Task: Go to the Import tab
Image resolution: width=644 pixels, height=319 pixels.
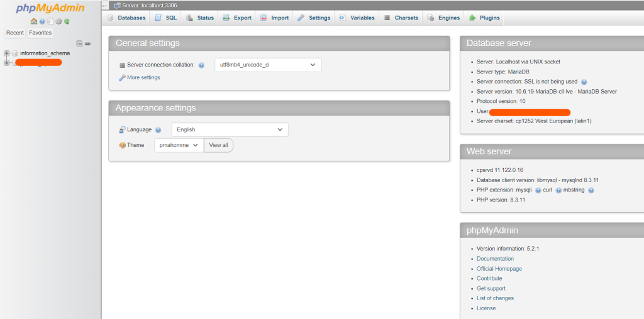Action: coord(274,18)
